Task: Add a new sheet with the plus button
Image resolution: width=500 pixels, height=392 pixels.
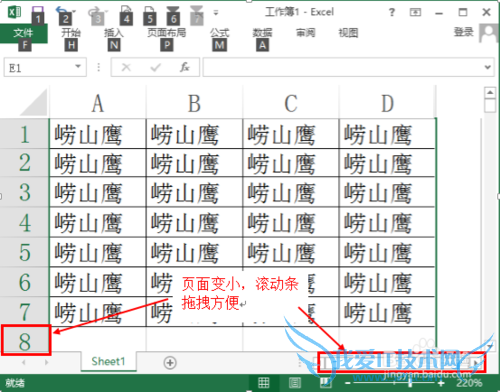Action: point(170,363)
